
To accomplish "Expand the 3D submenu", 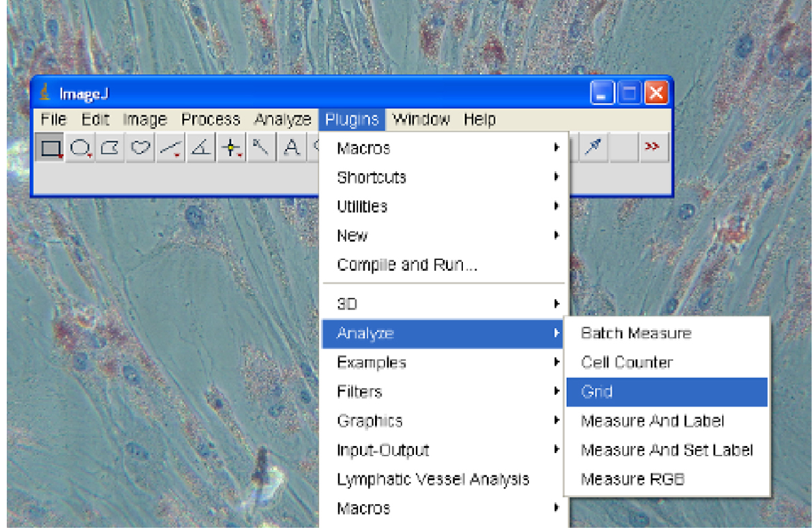I will coord(445,304).
